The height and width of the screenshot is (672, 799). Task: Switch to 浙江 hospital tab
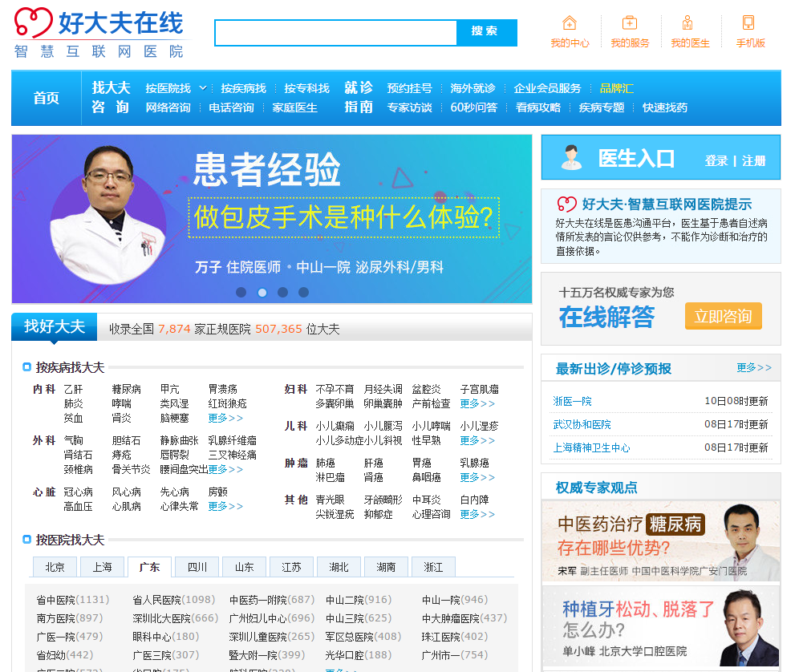coord(433,567)
